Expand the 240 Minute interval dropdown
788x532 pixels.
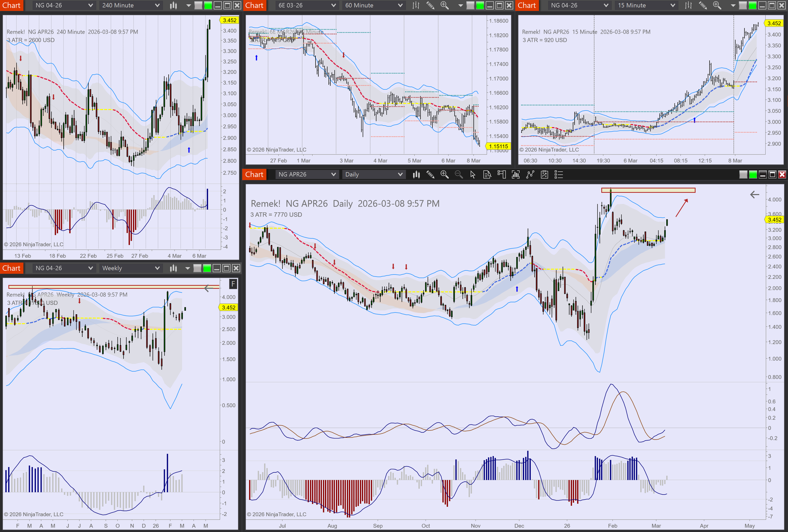pos(130,5)
